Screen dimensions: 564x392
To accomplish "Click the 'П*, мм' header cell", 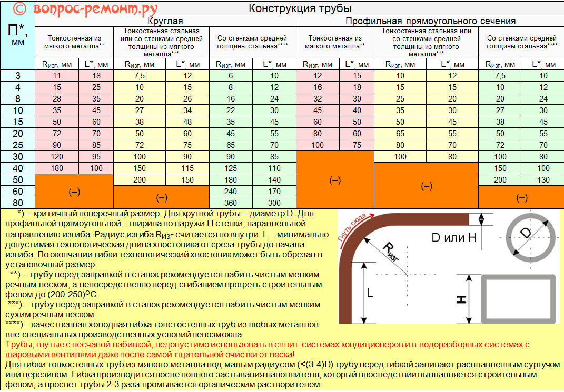I will [18, 36].
